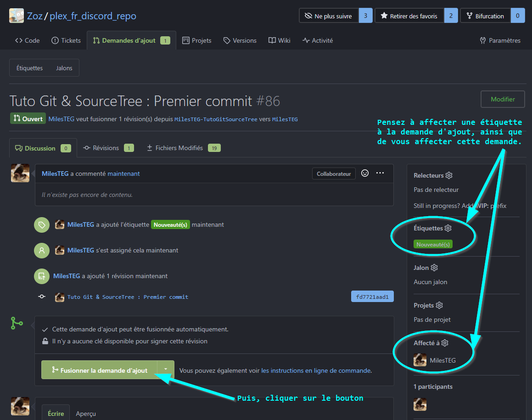Open the Tickets tab
This screenshot has height=420, width=532.
click(66, 40)
